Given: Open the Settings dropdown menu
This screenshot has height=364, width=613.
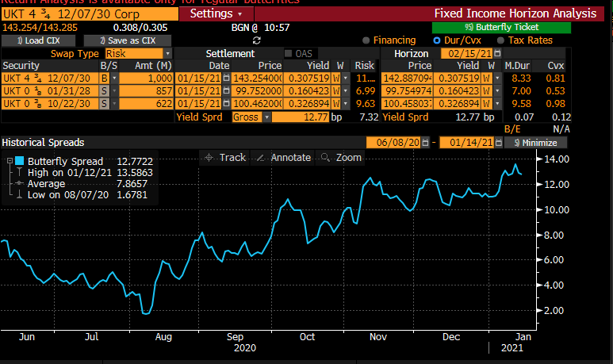Looking at the screenshot, I should 216,14.
